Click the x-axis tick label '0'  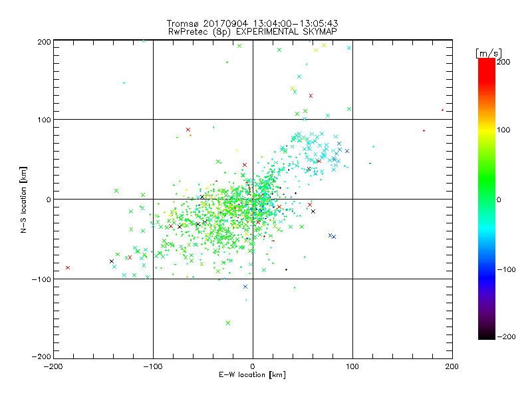point(253,366)
